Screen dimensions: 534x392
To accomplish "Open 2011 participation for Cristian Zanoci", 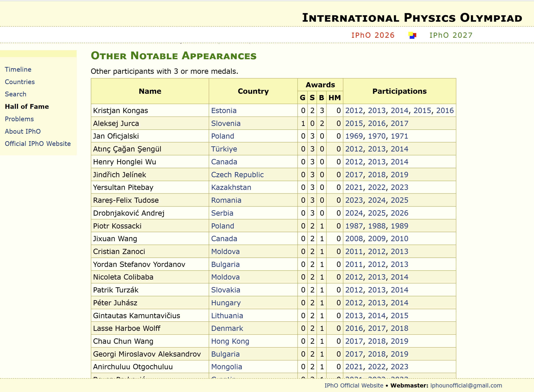I will (x=354, y=251).
